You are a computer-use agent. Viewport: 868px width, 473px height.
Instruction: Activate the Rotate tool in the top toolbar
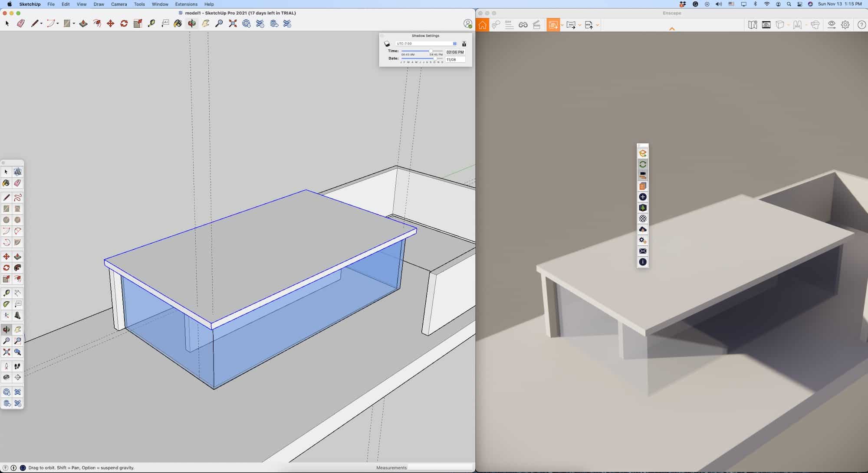click(124, 23)
